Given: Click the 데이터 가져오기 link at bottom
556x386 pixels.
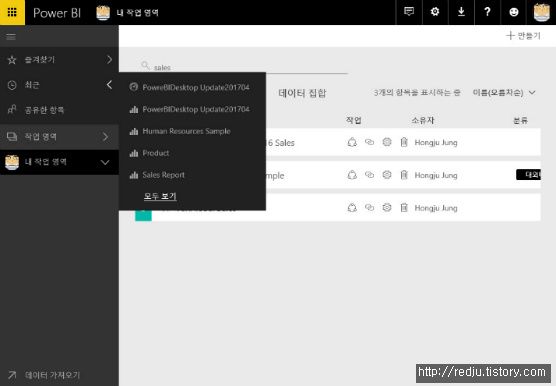Looking at the screenshot, I should point(52,375).
